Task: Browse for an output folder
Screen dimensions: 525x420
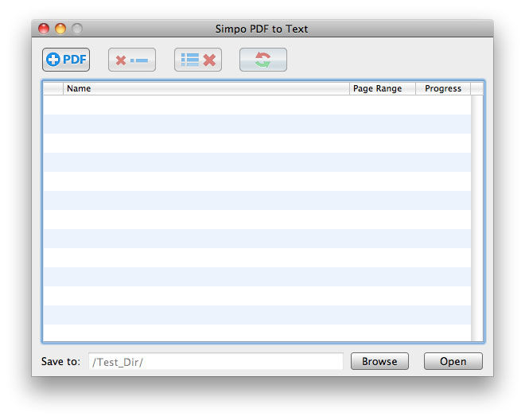Action: 379,361
